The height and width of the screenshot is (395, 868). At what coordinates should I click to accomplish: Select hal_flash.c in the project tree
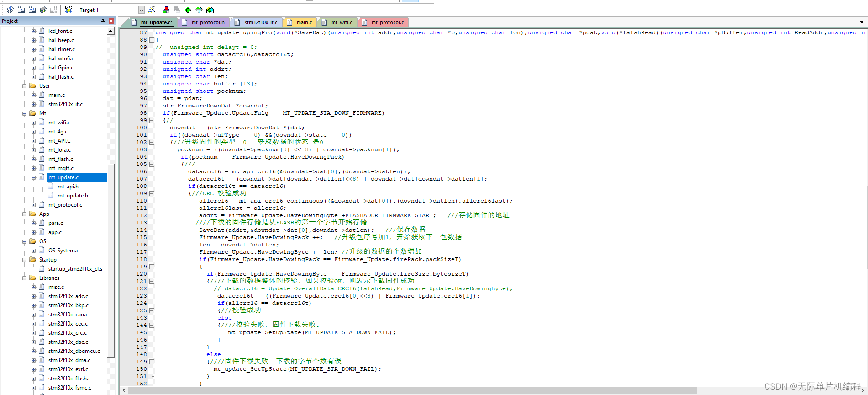click(61, 77)
